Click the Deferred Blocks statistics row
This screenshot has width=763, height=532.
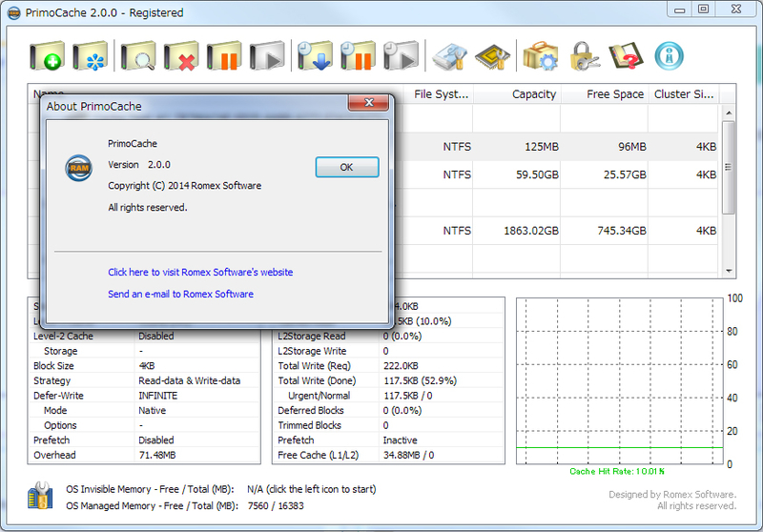[388, 410]
